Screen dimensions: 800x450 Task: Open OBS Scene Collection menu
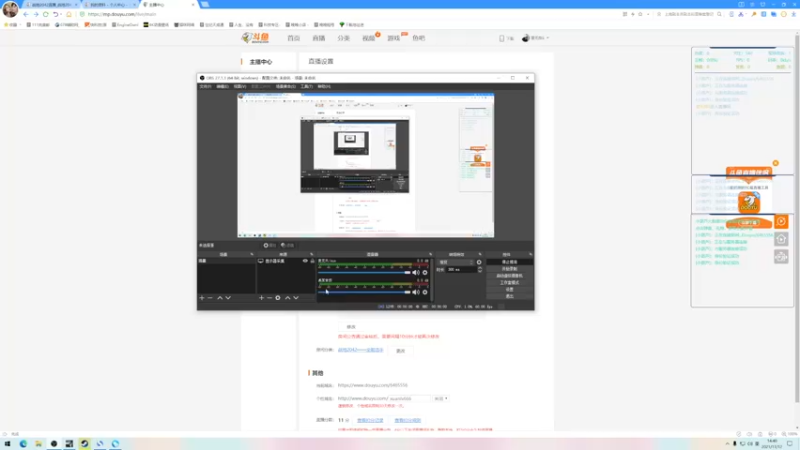point(285,86)
